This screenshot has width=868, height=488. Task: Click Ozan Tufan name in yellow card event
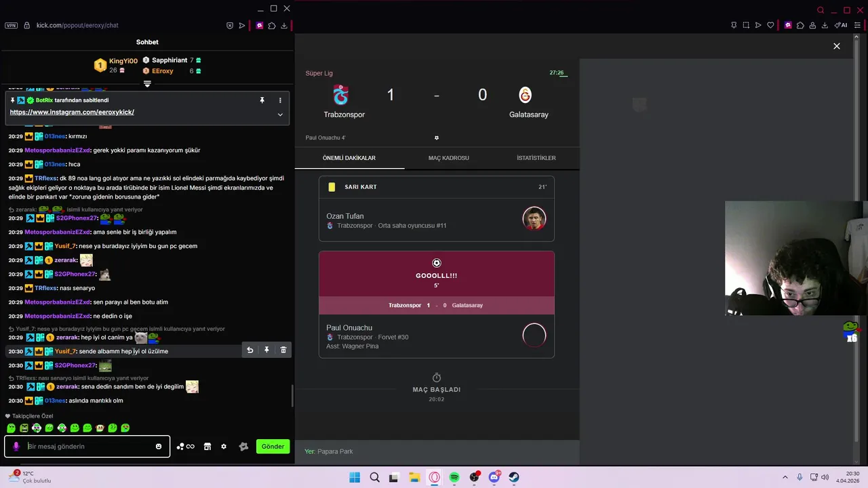[345, 216]
